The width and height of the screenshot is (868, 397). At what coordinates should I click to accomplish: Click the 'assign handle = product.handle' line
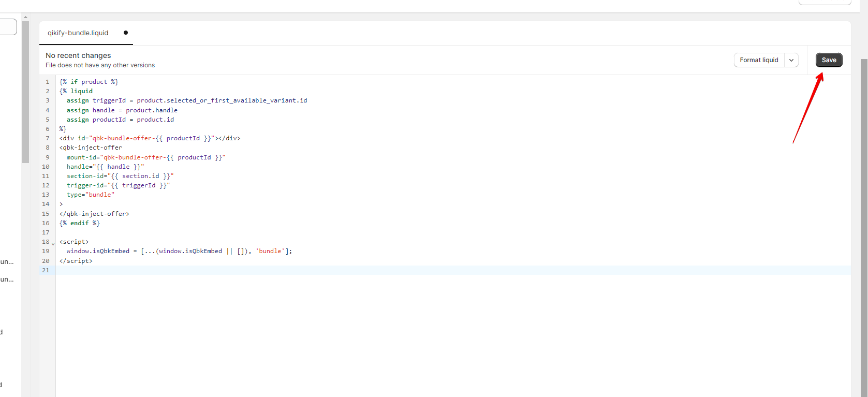click(x=122, y=110)
